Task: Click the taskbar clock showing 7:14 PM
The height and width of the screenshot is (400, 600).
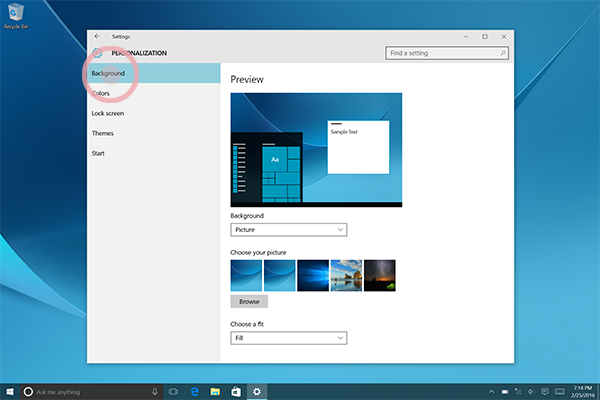Action: click(582, 392)
